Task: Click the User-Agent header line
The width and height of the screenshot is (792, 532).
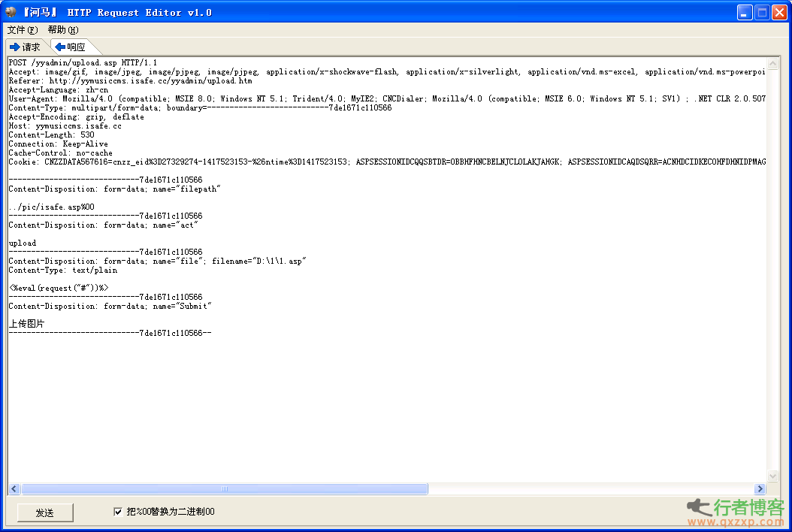Action: click(387, 98)
